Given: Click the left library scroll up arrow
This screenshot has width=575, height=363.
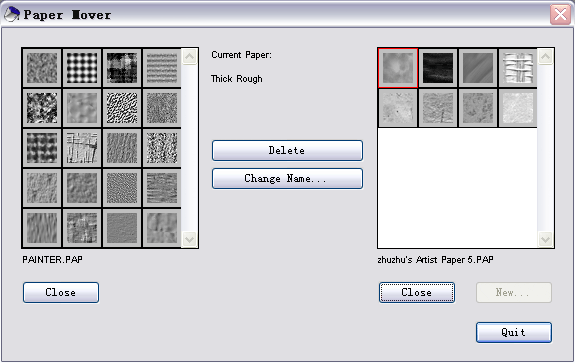Looking at the screenshot, I should click(190, 56).
